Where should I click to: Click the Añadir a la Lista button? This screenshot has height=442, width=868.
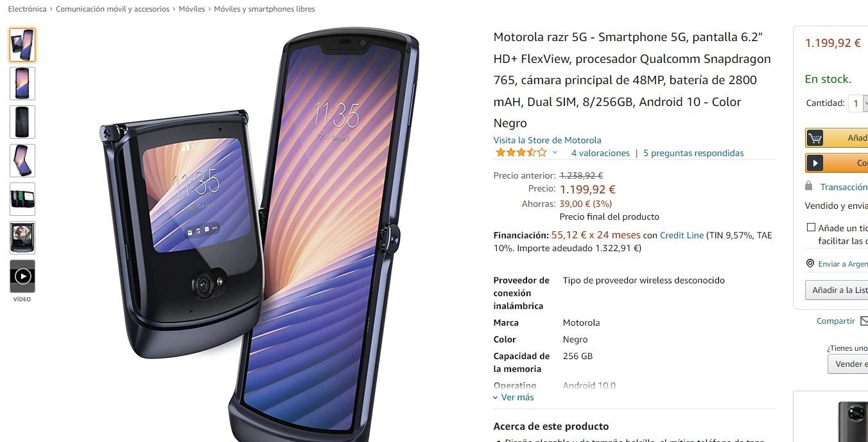click(837, 290)
